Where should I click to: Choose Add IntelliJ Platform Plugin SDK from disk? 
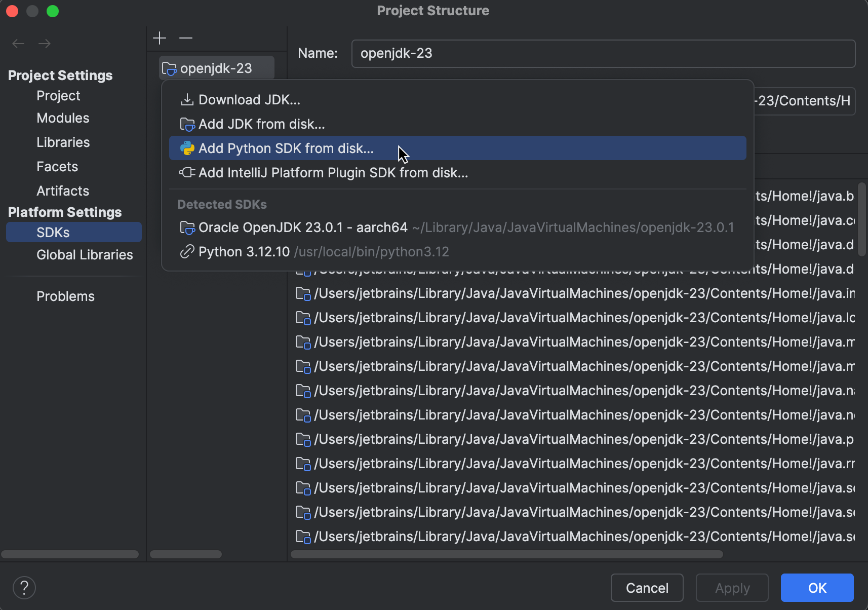click(333, 172)
